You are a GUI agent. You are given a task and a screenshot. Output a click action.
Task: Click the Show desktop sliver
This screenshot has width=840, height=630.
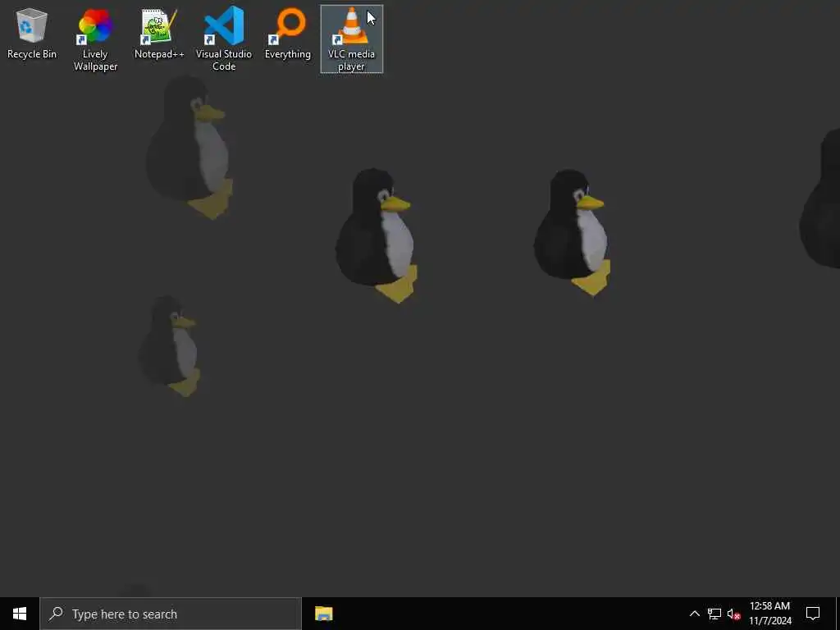(x=838, y=614)
